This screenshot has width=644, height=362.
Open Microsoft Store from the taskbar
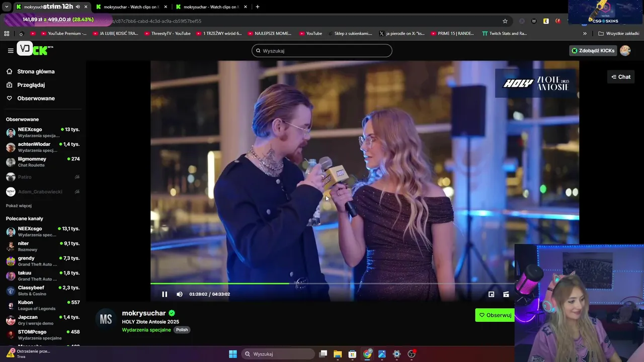(x=352, y=354)
